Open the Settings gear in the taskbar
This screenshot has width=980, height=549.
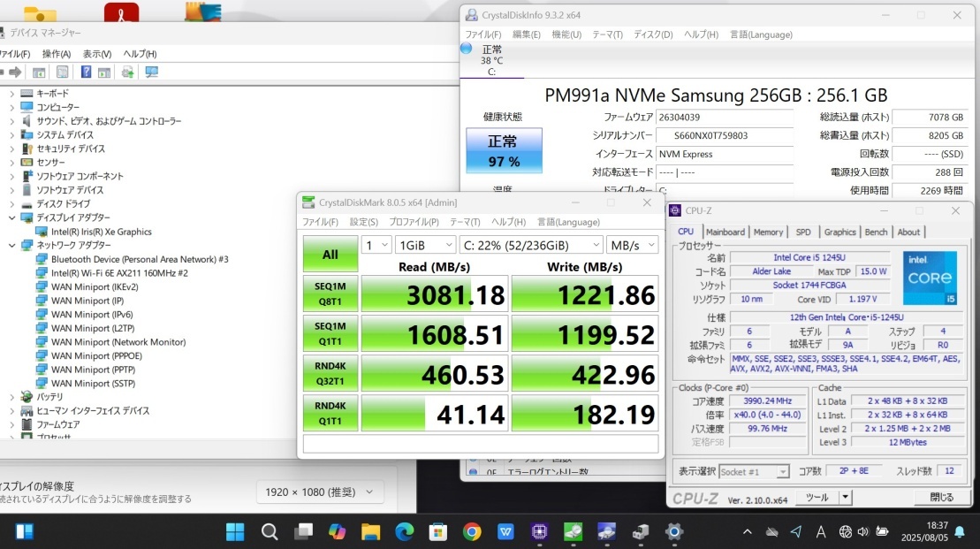click(x=673, y=531)
